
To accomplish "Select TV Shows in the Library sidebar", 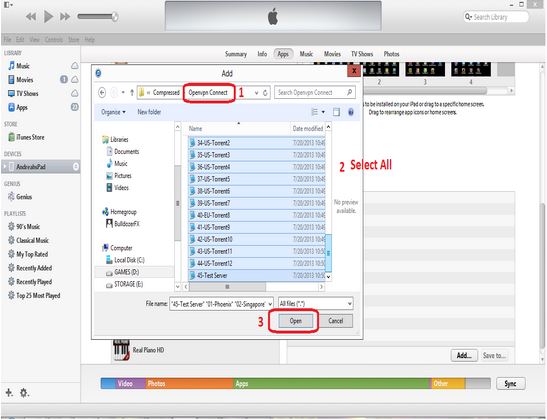I will pyautogui.click(x=27, y=94).
